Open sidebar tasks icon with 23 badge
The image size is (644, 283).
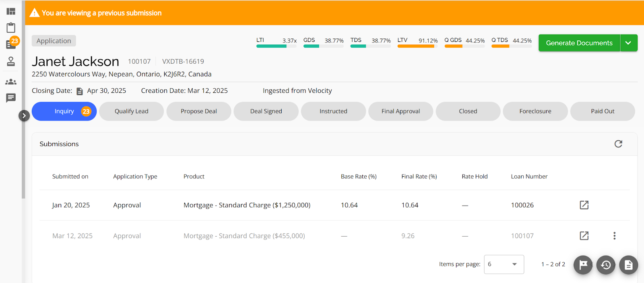pos(11,44)
